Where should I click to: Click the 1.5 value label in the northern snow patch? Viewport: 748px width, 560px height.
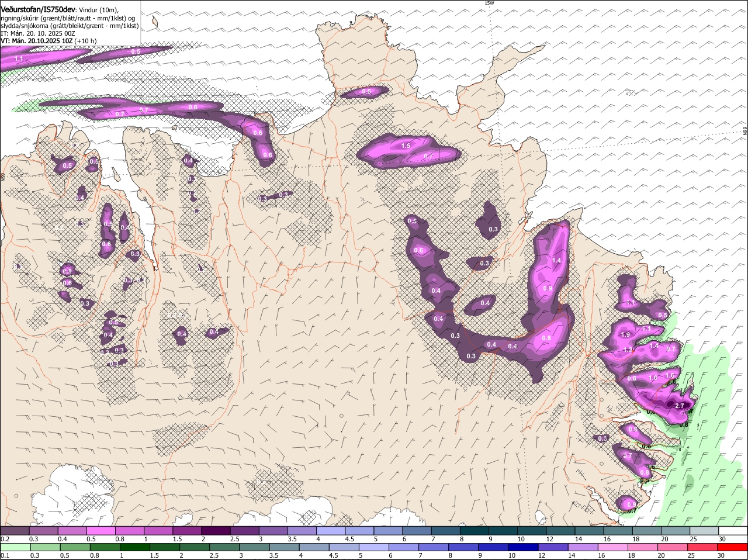click(x=406, y=146)
